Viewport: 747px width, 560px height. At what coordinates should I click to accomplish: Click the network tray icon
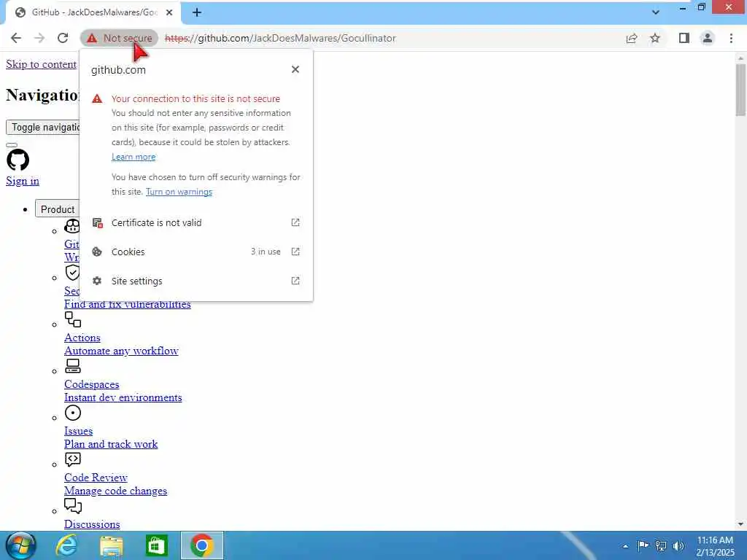tap(661, 546)
